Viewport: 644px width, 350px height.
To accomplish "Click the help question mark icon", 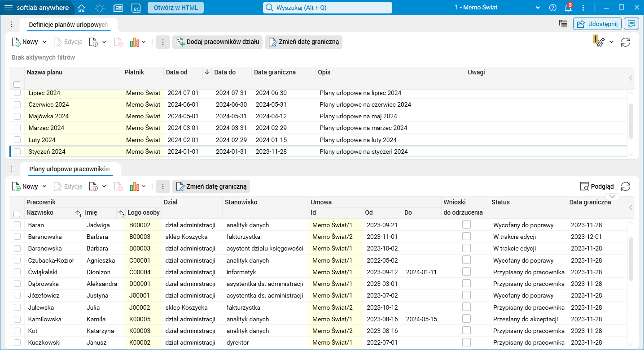I will [553, 8].
